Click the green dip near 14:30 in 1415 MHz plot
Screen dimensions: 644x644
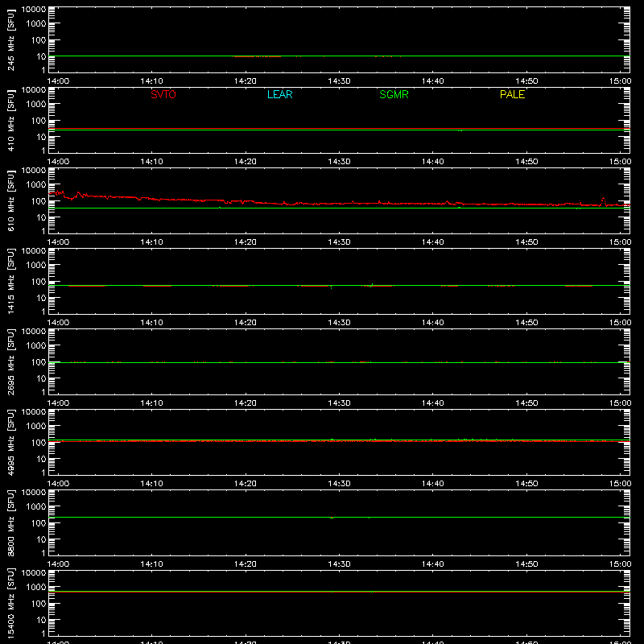331,287
